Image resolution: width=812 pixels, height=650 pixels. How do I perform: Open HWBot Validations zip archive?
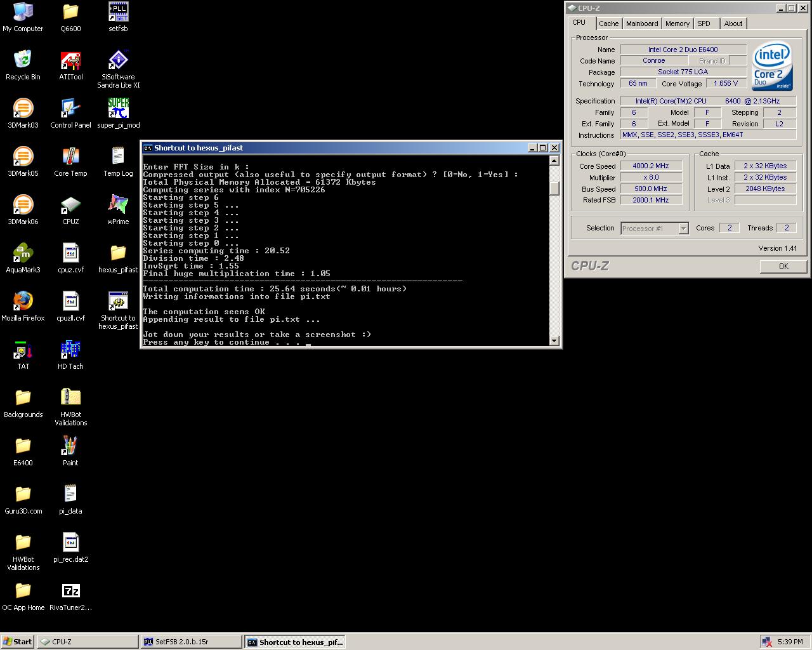(x=70, y=407)
